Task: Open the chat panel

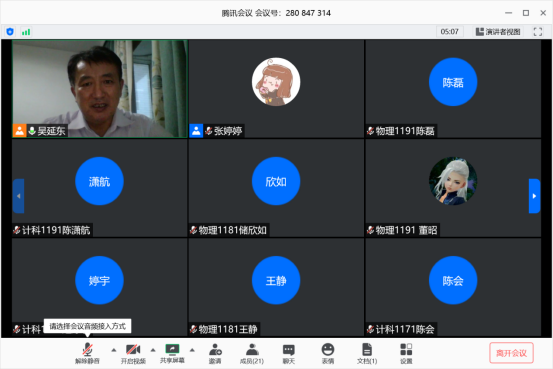Action: tap(288, 353)
